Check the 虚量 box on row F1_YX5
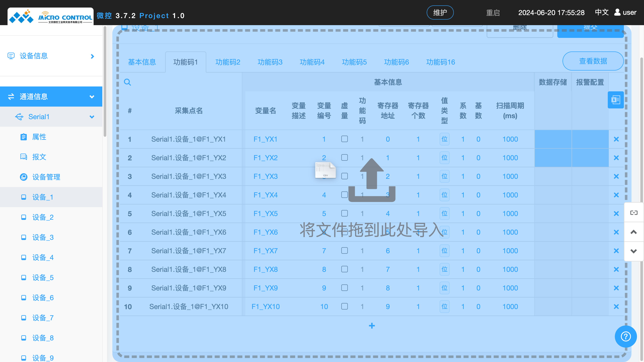This screenshot has height=362, width=644. tap(344, 213)
